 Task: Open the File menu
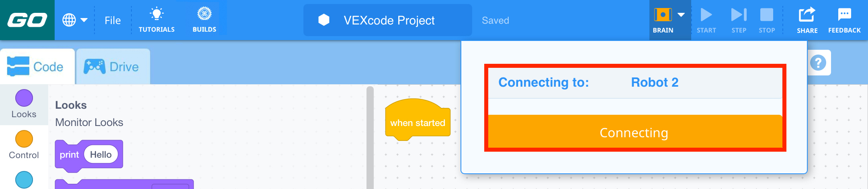click(113, 20)
